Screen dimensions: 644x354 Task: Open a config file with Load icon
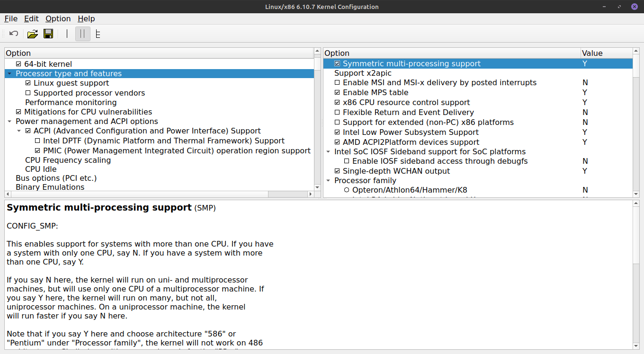click(x=32, y=34)
